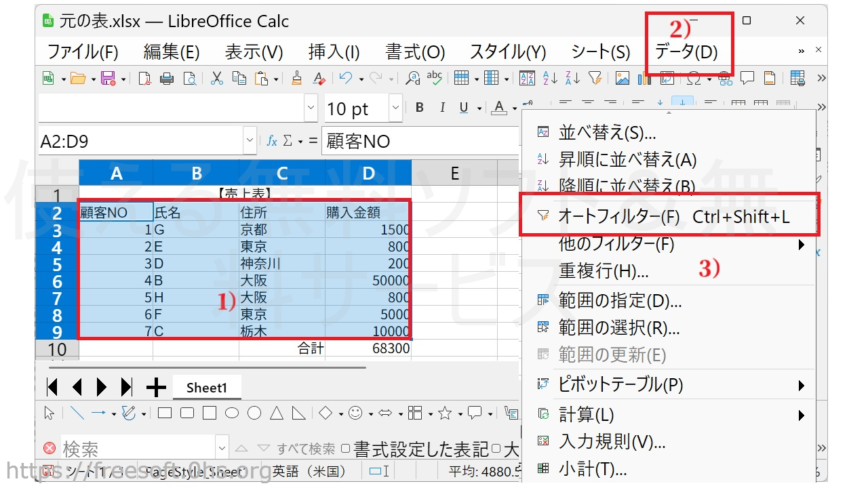868x488 pixels.
Task: Expand the Name Box dropdown arrow
Action: (x=249, y=141)
